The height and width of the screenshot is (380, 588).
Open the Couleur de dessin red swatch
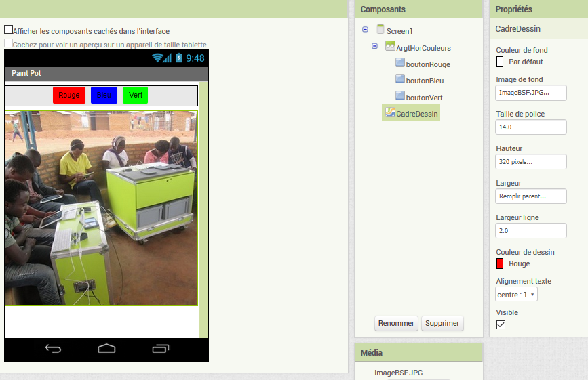click(x=500, y=263)
